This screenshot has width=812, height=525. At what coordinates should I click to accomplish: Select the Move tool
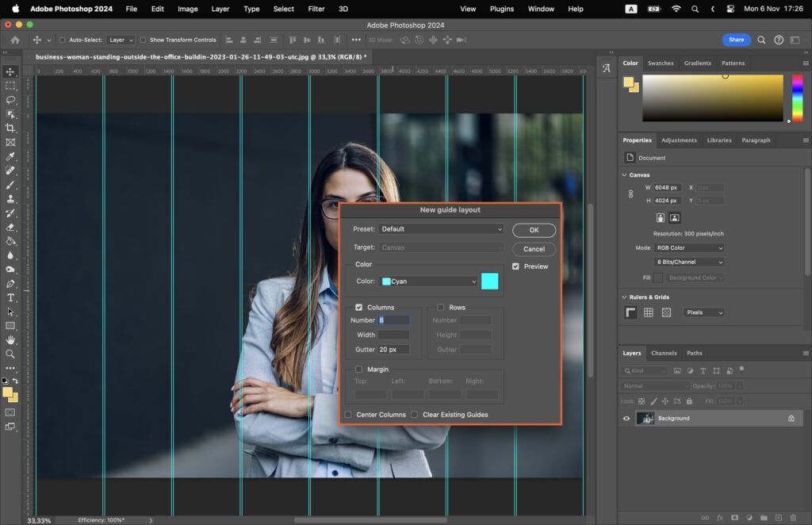click(x=10, y=71)
